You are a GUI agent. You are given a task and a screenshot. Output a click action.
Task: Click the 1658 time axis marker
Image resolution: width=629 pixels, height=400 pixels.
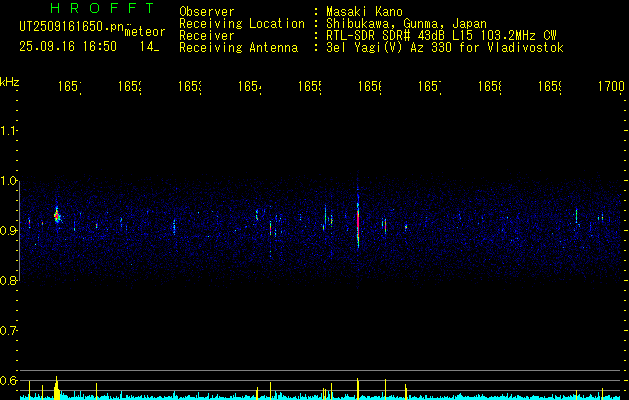pyautogui.click(x=490, y=87)
